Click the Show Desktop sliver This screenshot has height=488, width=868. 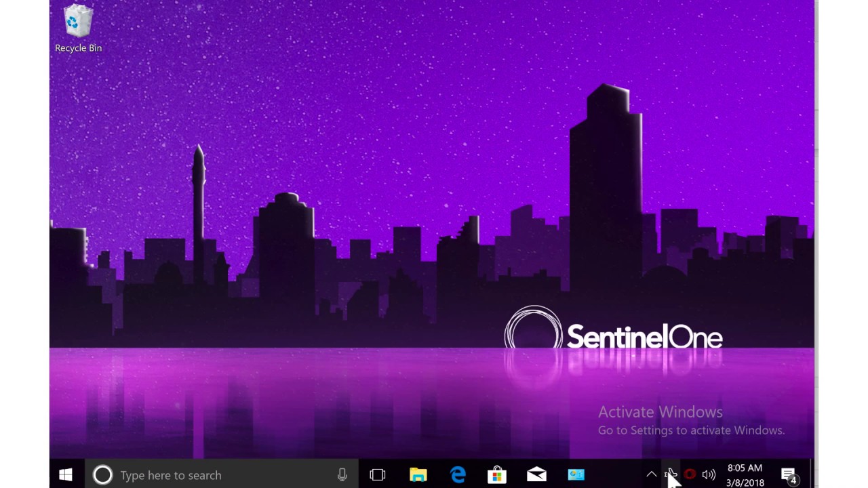(x=812, y=475)
